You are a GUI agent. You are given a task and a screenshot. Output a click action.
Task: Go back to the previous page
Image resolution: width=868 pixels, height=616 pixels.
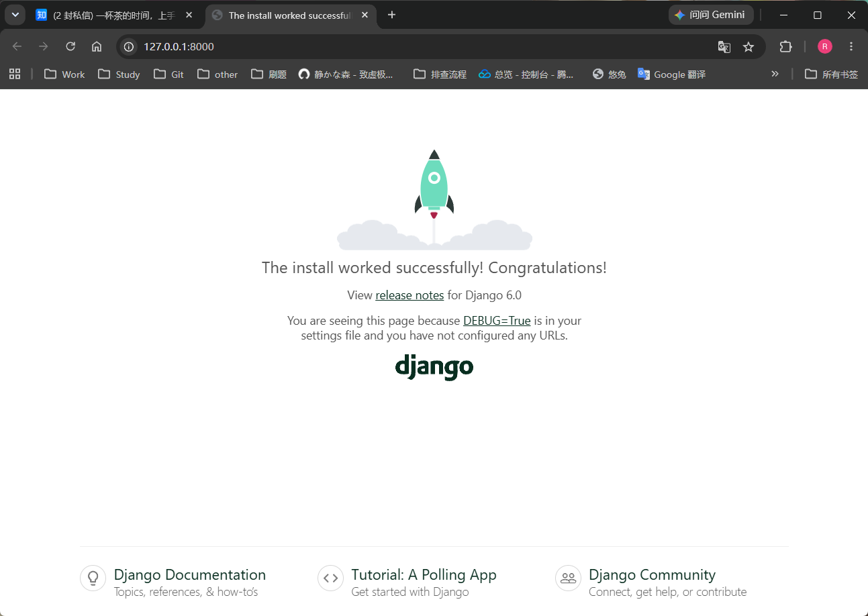click(x=17, y=46)
